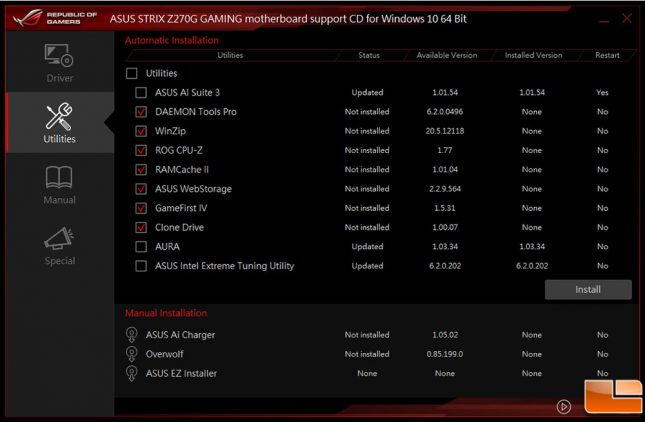645x422 pixels.
Task: Uncheck the GameFirst IV checkbox
Action: [x=141, y=208]
